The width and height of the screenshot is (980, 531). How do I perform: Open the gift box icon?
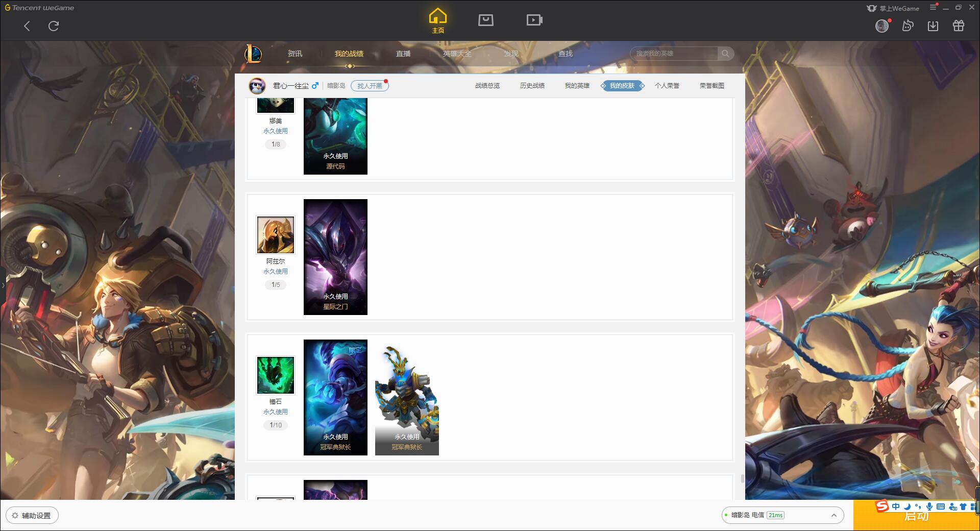(x=959, y=26)
